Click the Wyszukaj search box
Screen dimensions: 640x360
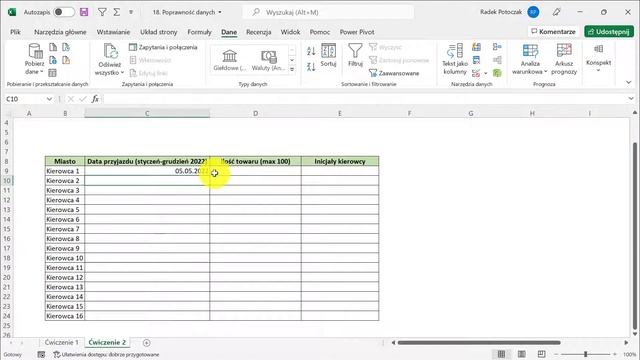(328, 12)
